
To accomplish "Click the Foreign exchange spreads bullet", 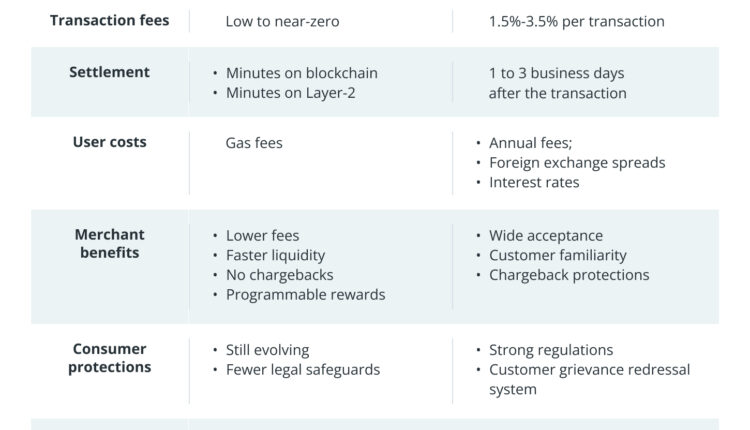I will [x=576, y=163].
